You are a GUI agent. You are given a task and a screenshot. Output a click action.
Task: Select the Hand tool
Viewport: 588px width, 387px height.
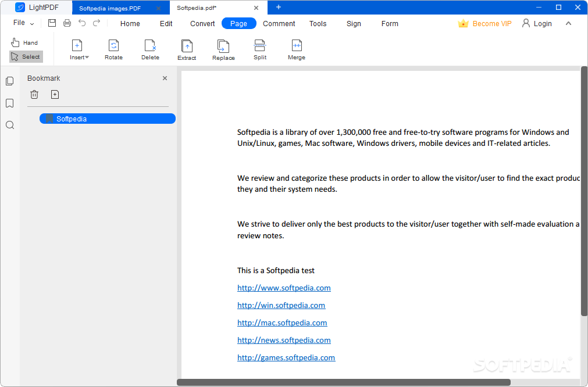25,42
